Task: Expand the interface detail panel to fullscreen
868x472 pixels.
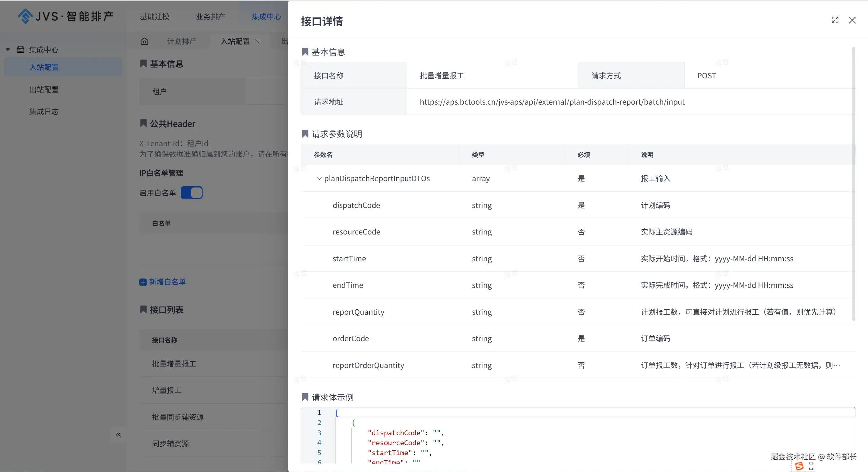Action: click(835, 20)
